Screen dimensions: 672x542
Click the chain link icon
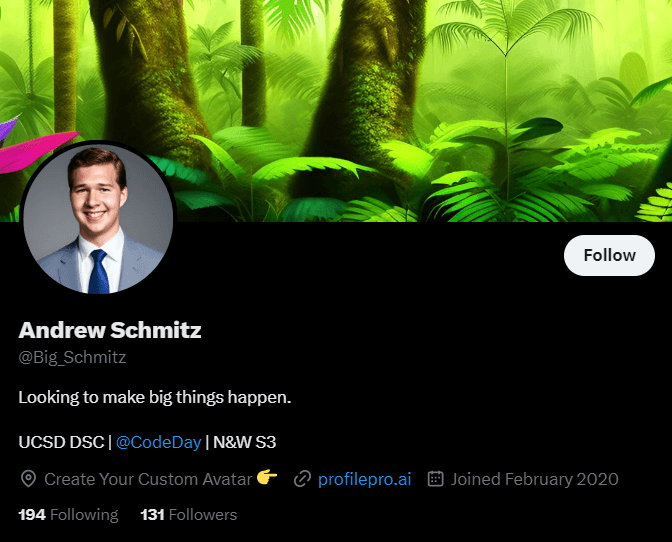302,479
